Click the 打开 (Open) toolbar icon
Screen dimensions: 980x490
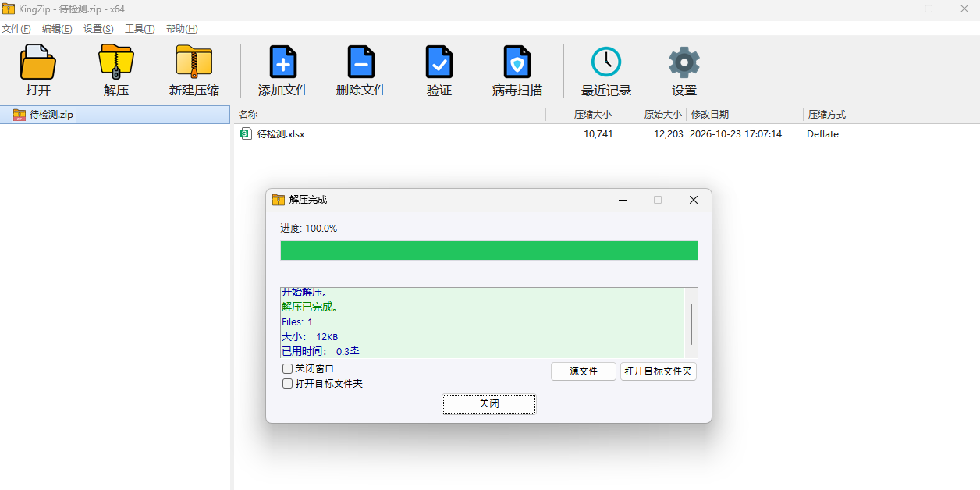(37, 62)
